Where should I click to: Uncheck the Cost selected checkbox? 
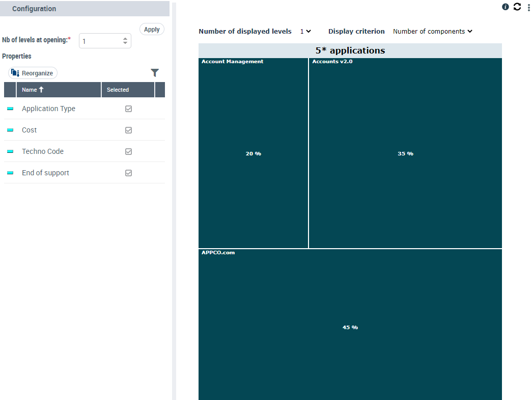[x=128, y=130]
